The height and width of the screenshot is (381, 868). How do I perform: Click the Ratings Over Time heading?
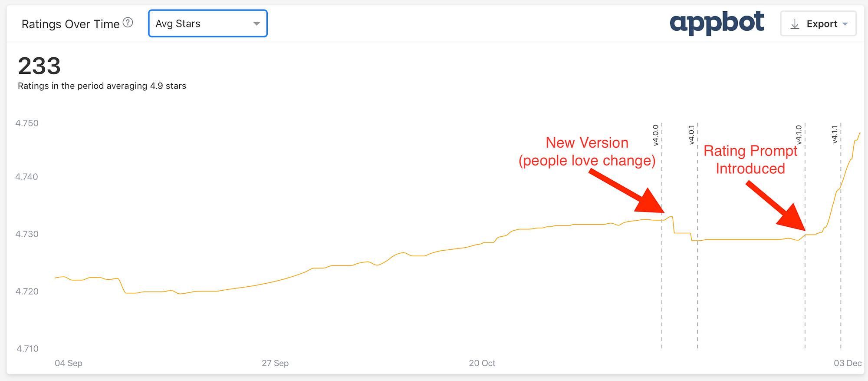(x=70, y=24)
